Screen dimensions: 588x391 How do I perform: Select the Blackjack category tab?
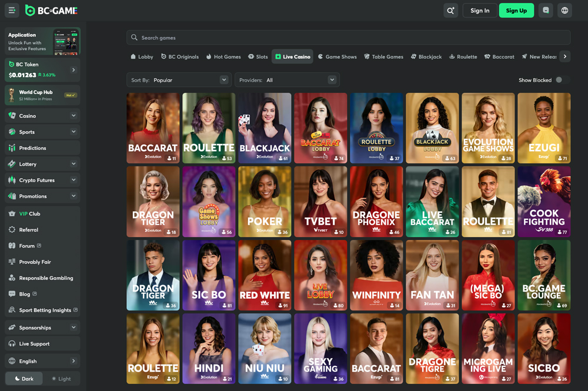pos(426,56)
